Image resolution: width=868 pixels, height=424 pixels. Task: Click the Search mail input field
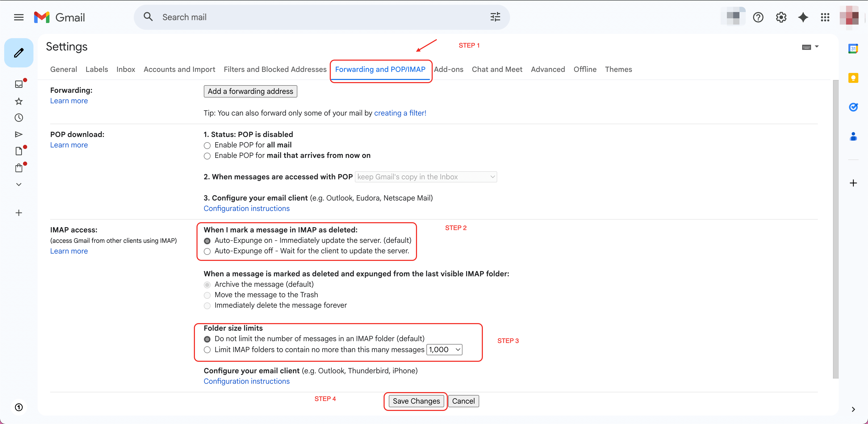317,17
